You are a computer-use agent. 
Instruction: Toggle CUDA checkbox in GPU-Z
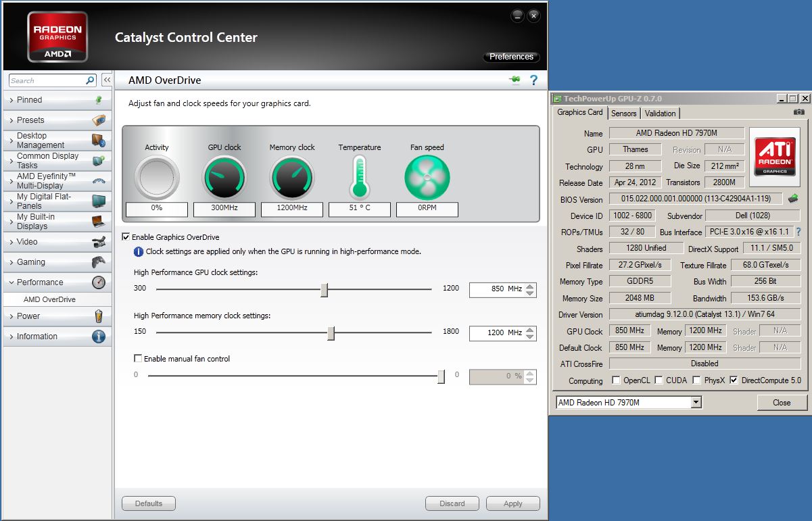click(x=659, y=380)
